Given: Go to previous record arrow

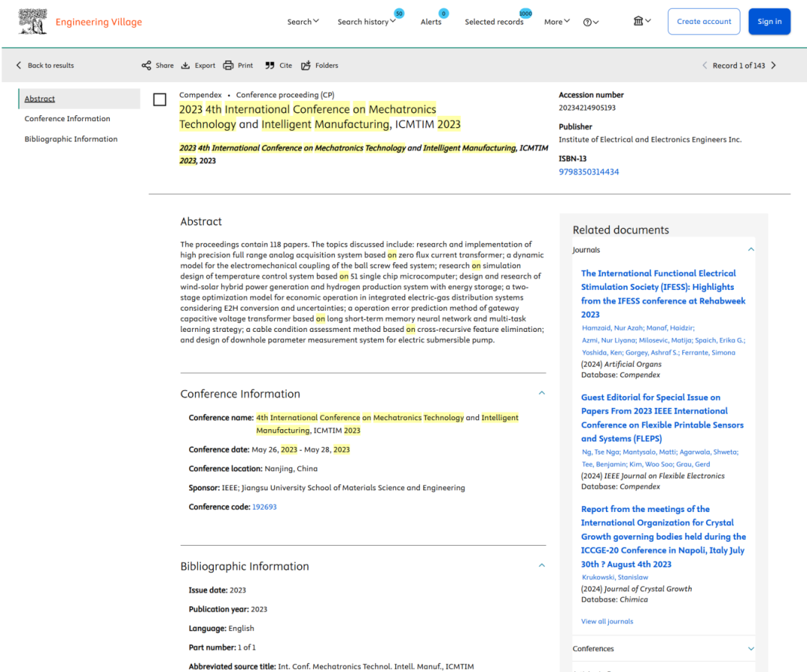Looking at the screenshot, I should [705, 65].
